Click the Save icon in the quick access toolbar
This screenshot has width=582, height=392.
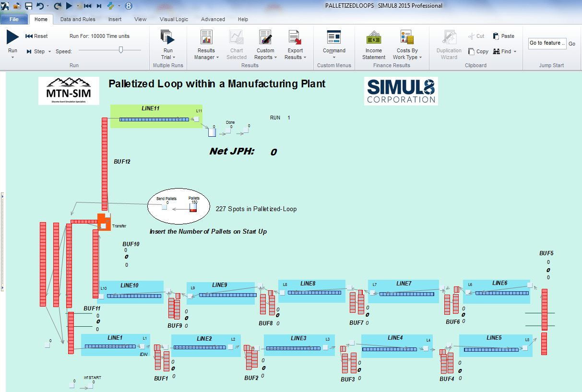[x=29, y=6]
